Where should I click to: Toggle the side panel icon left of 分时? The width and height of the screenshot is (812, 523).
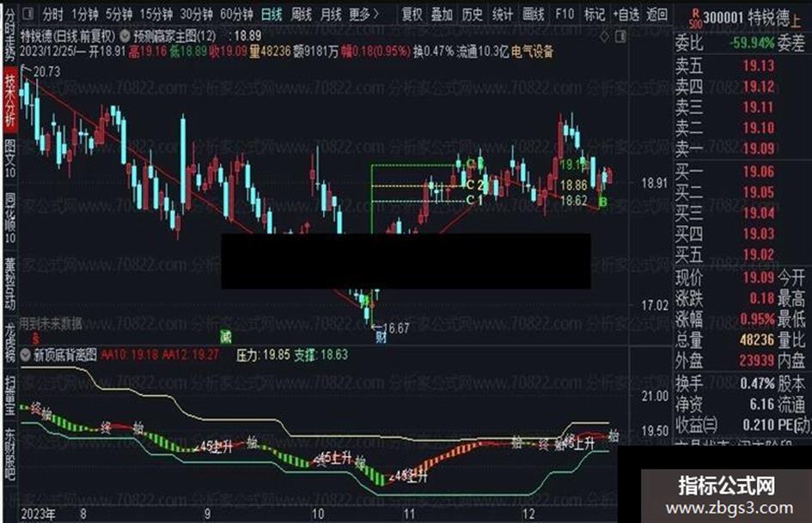pos(28,14)
